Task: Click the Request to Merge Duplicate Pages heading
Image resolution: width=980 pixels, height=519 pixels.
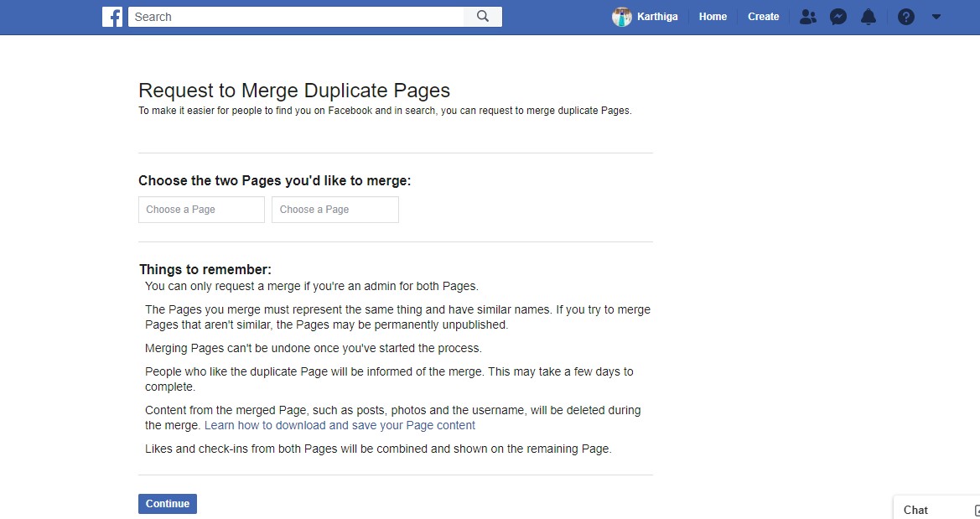Action: (294, 91)
